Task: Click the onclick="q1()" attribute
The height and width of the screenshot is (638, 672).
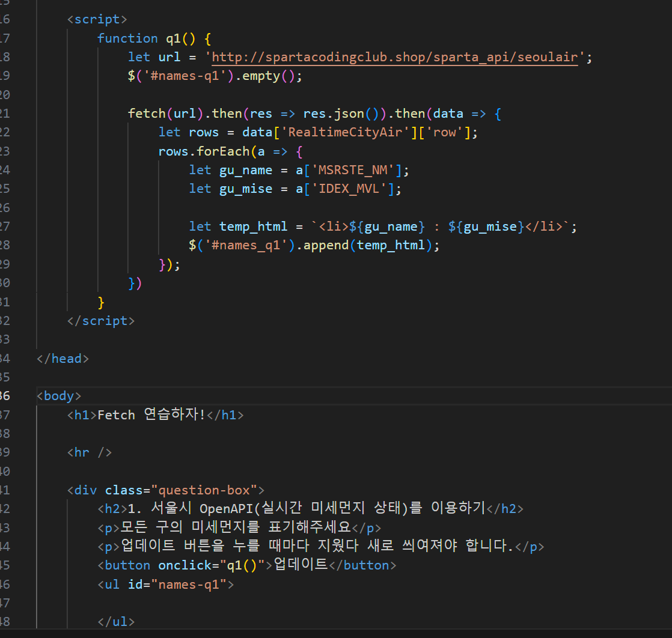Action: click(212, 565)
